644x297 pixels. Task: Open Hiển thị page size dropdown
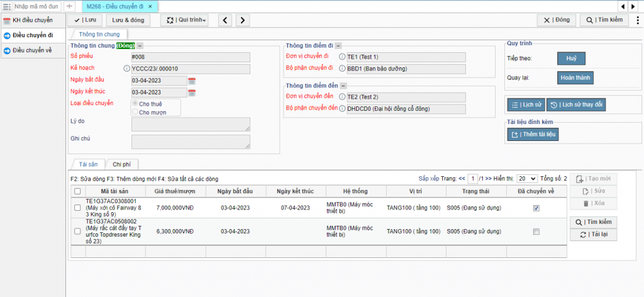(x=527, y=179)
